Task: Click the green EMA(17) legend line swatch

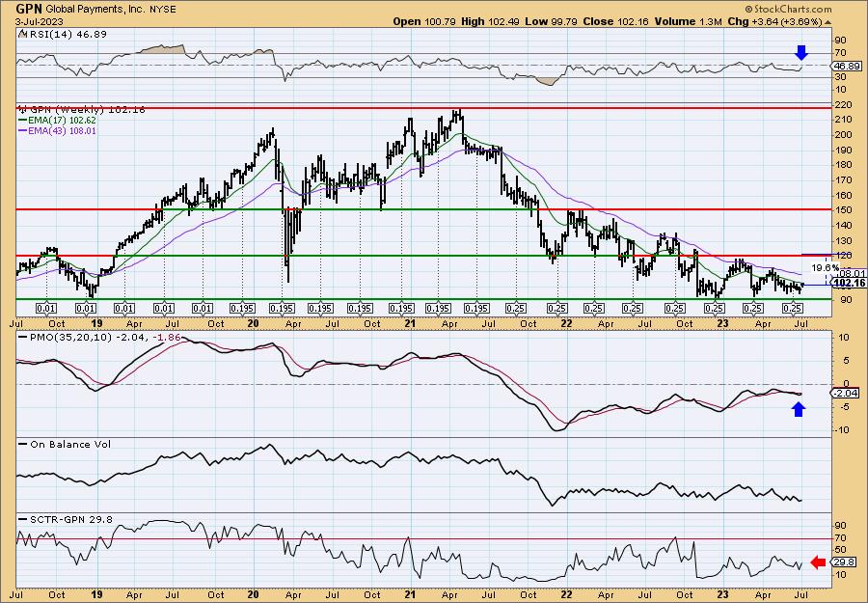Action: point(23,121)
